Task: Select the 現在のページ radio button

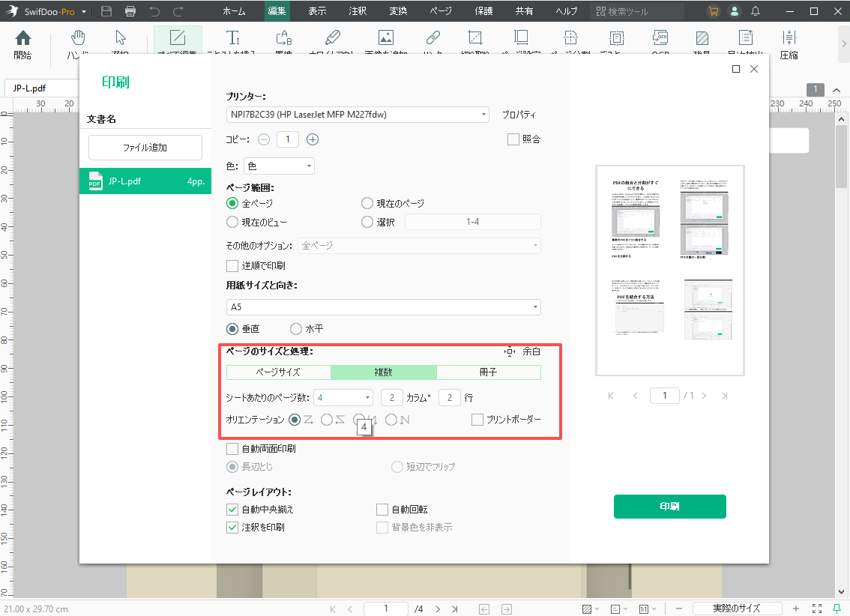Action: pyautogui.click(x=367, y=203)
